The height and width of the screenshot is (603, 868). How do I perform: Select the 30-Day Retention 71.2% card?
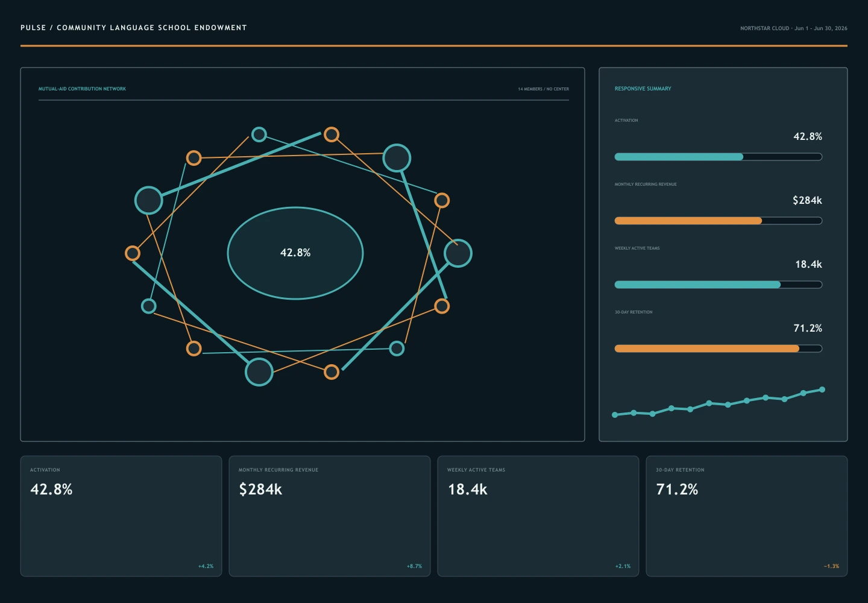point(747,516)
